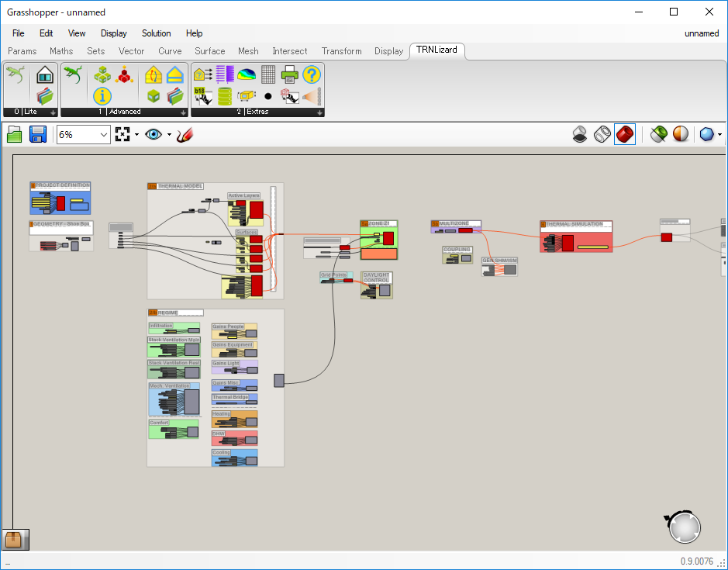Select the DAYLIGHT CONTROL group label

(x=376, y=278)
